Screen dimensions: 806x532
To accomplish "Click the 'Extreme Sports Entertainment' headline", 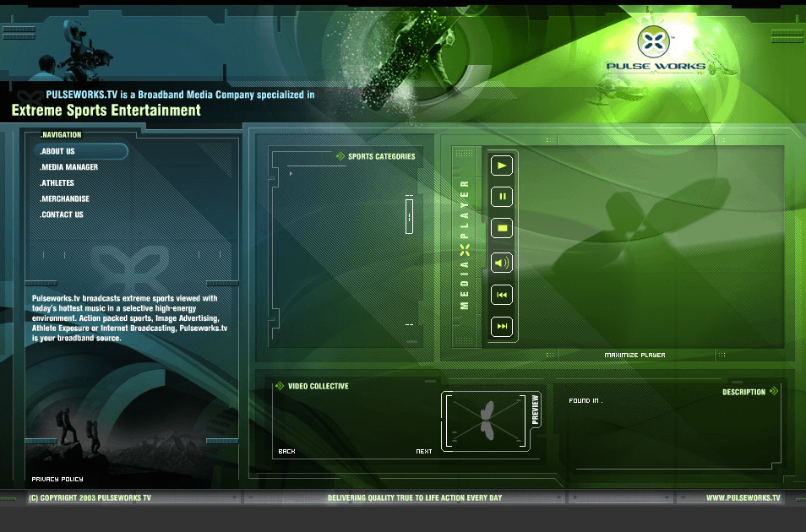I will (x=106, y=111).
